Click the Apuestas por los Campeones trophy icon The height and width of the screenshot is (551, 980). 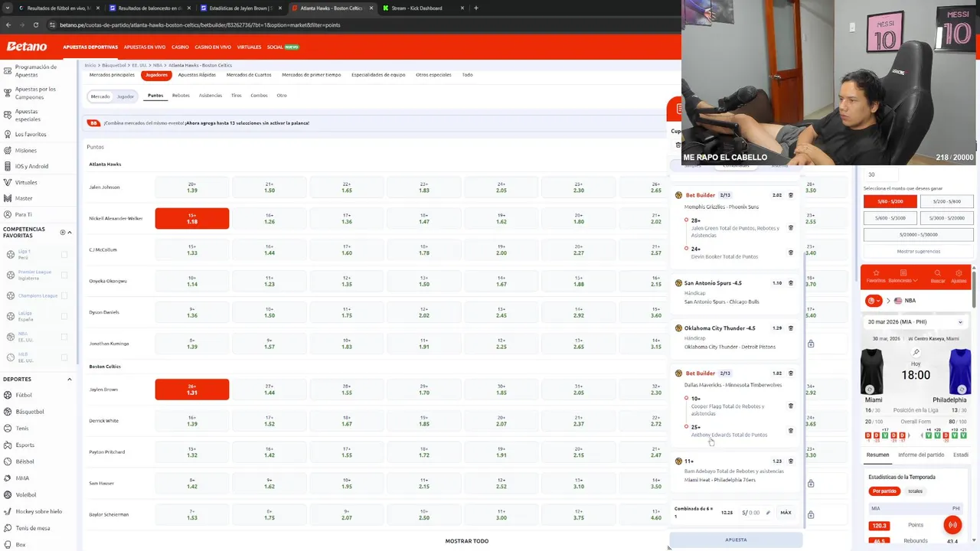(x=7, y=93)
